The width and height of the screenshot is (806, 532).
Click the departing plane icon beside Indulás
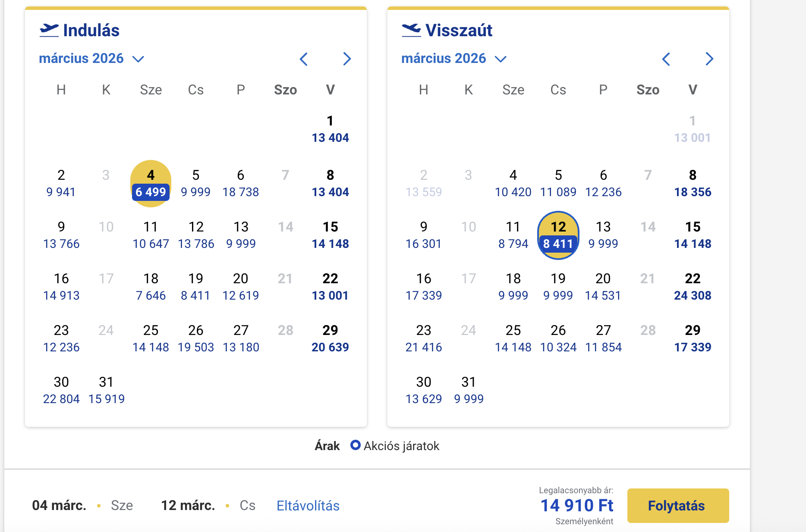[49, 30]
